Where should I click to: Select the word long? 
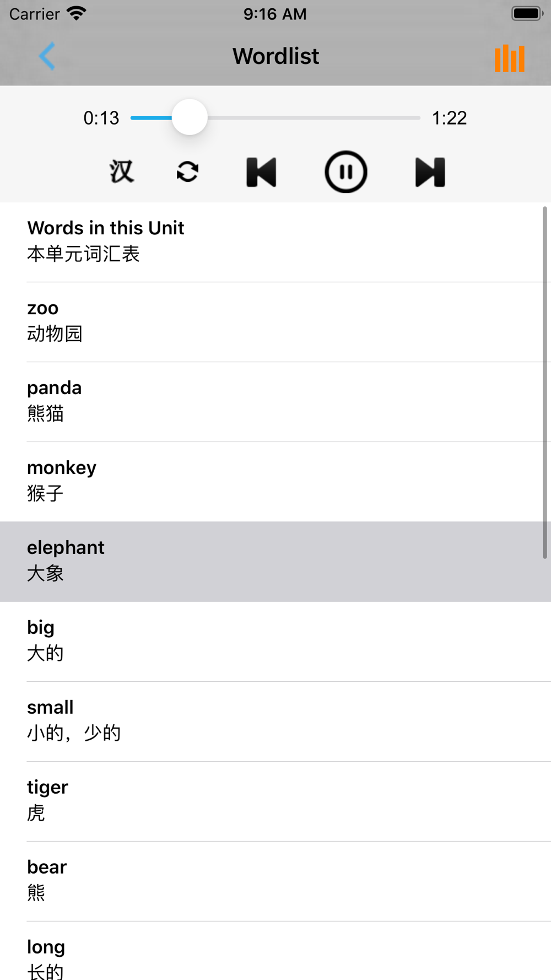point(275,951)
